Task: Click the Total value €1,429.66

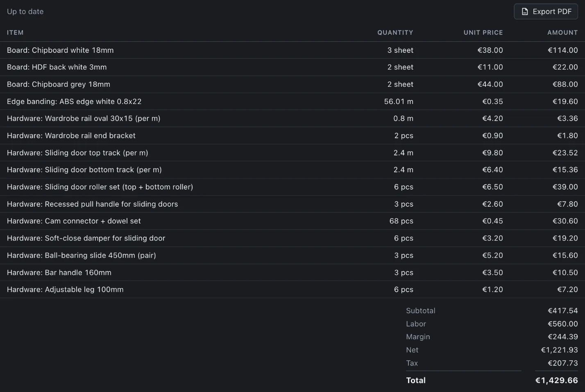Action: pos(557,380)
